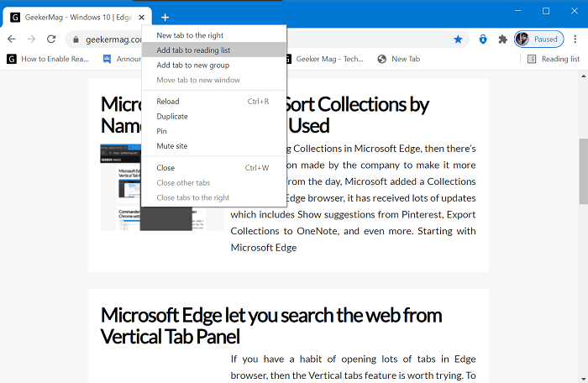Close the GeekerMag tab with its X
The width and height of the screenshot is (588, 383).
(141, 18)
